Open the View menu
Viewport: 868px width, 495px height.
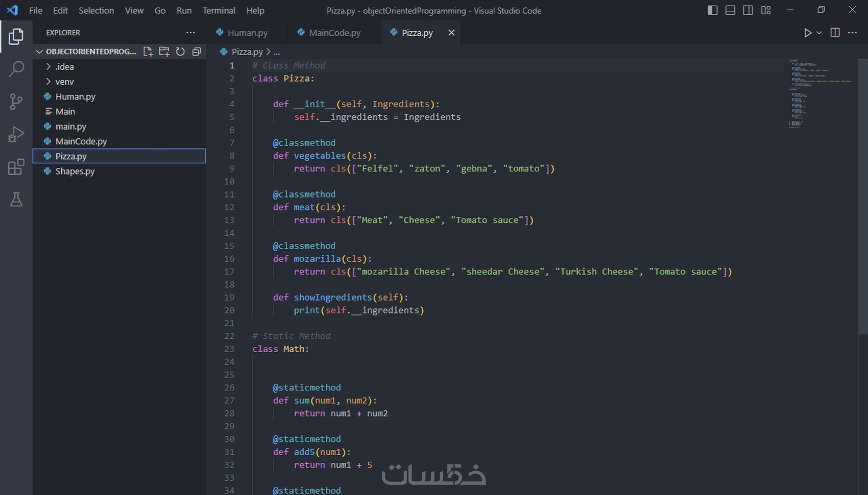[x=134, y=10]
